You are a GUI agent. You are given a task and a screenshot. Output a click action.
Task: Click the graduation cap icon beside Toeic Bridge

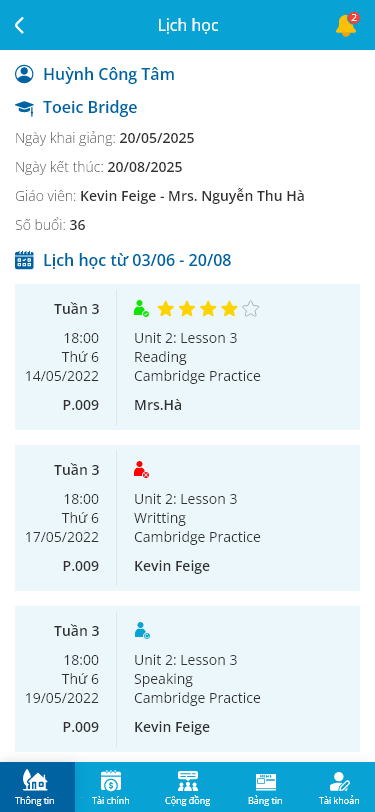[24, 108]
